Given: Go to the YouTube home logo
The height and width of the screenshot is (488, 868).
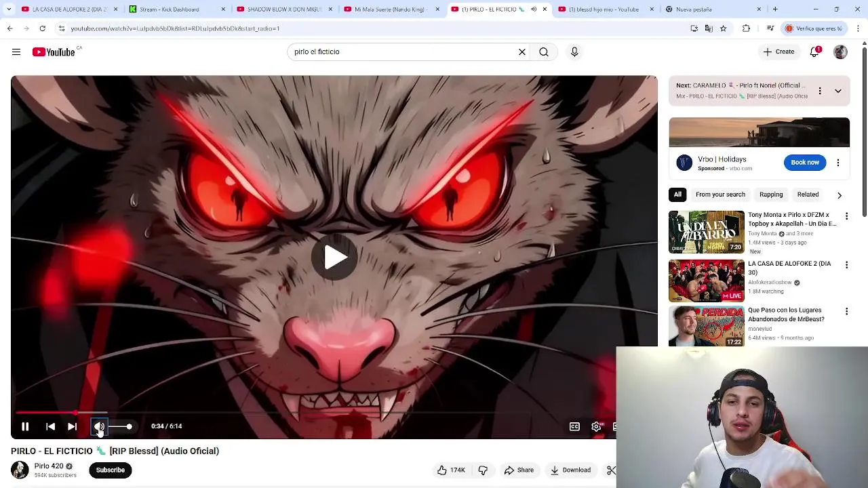Looking at the screenshot, I should point(54,52).
